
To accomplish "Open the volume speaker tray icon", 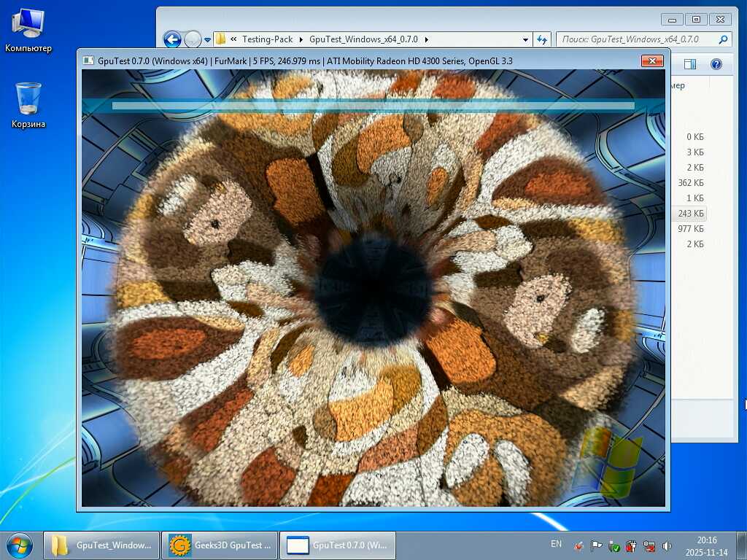I will pos(667,546).
